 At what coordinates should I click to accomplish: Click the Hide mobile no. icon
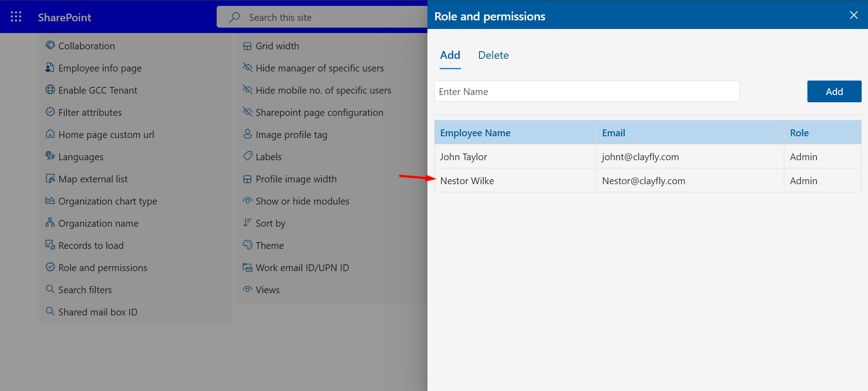247,90
